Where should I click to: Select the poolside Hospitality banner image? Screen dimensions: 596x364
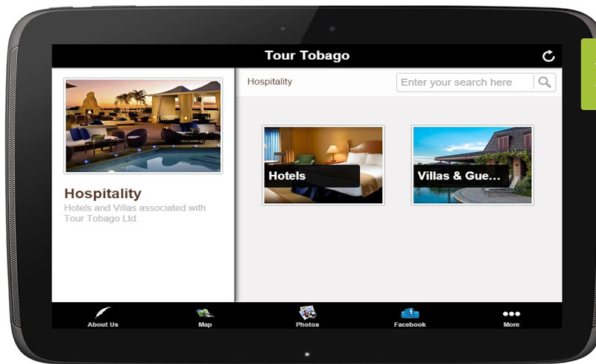tap(143, 126)
